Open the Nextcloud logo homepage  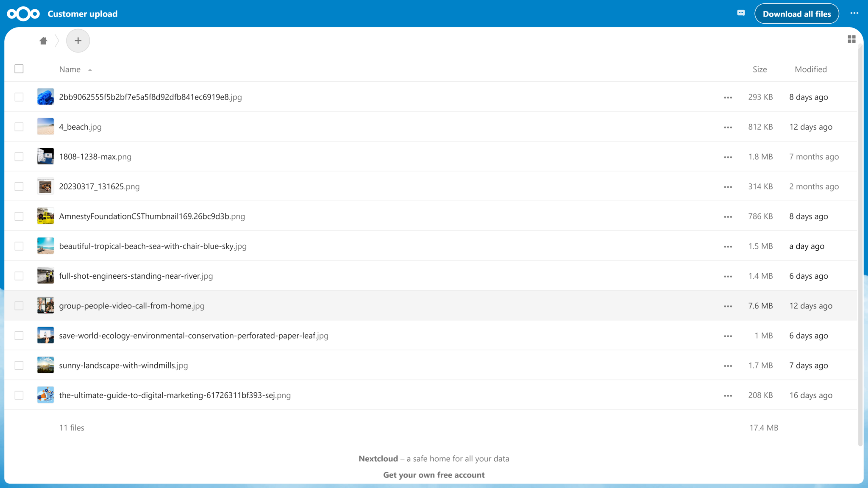click(x=23, y=14)
